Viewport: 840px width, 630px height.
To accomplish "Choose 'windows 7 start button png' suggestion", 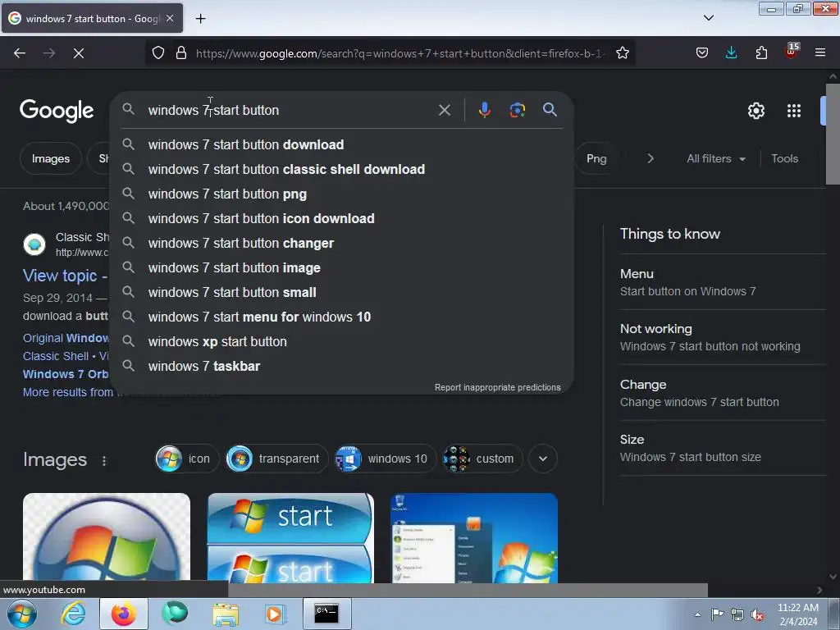I will 342,194.
